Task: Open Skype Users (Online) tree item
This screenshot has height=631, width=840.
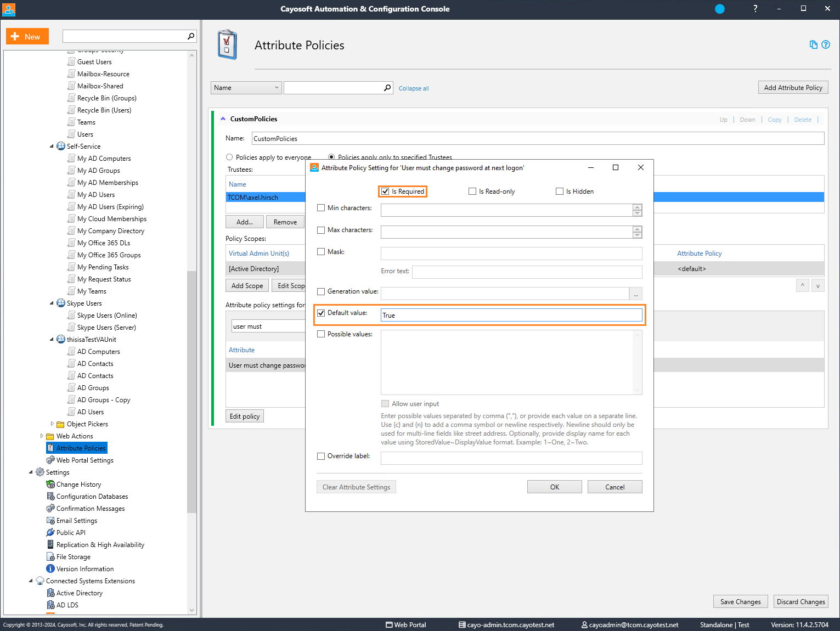Action: 107,315
